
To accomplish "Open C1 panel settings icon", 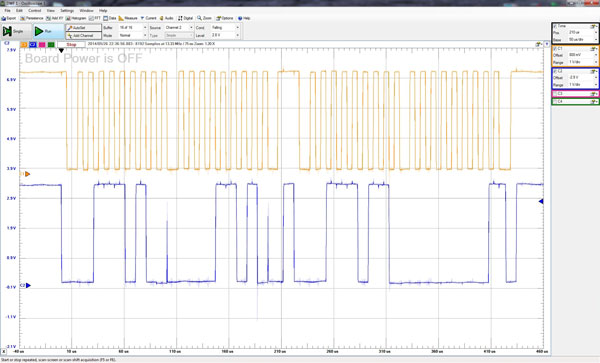I will pos(593,49).
